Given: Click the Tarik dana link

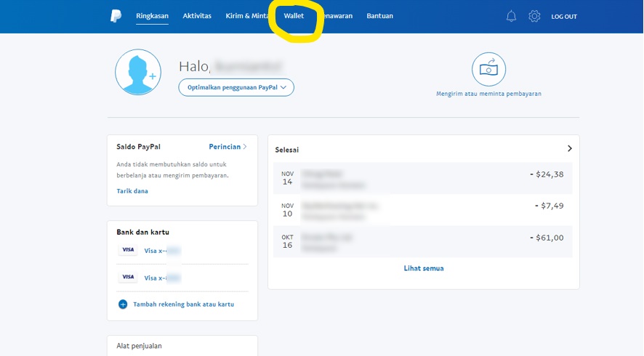Looking at the screenshot, I should pyautogui.click(x=132, y=191).
